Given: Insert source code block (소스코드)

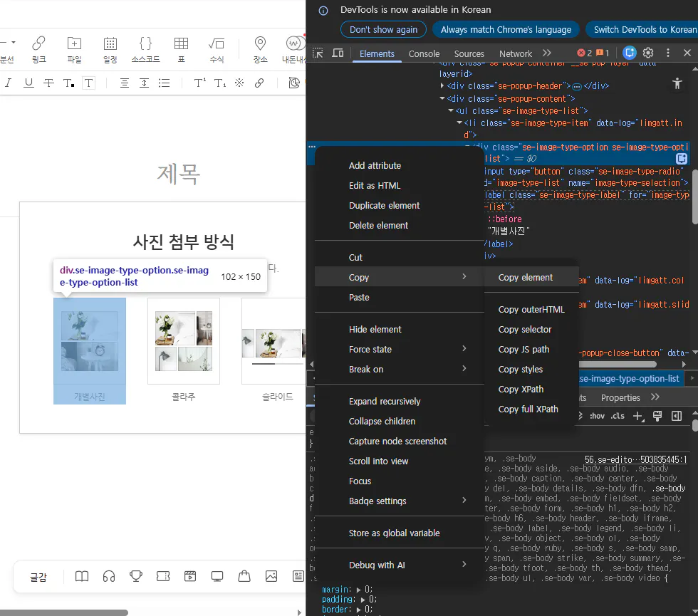Looking at the screenshot, I should (x=145, y=49).
